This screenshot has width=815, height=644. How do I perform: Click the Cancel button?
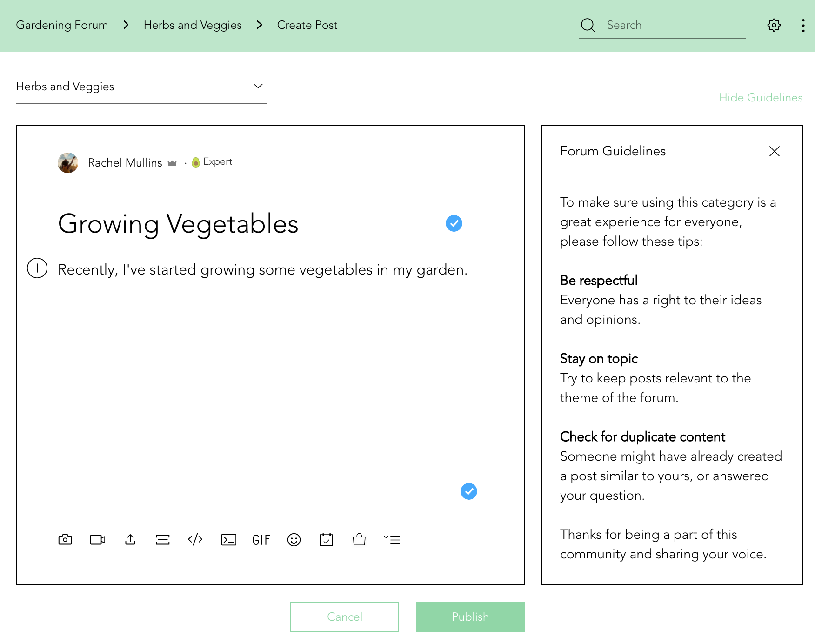[345, 617]
